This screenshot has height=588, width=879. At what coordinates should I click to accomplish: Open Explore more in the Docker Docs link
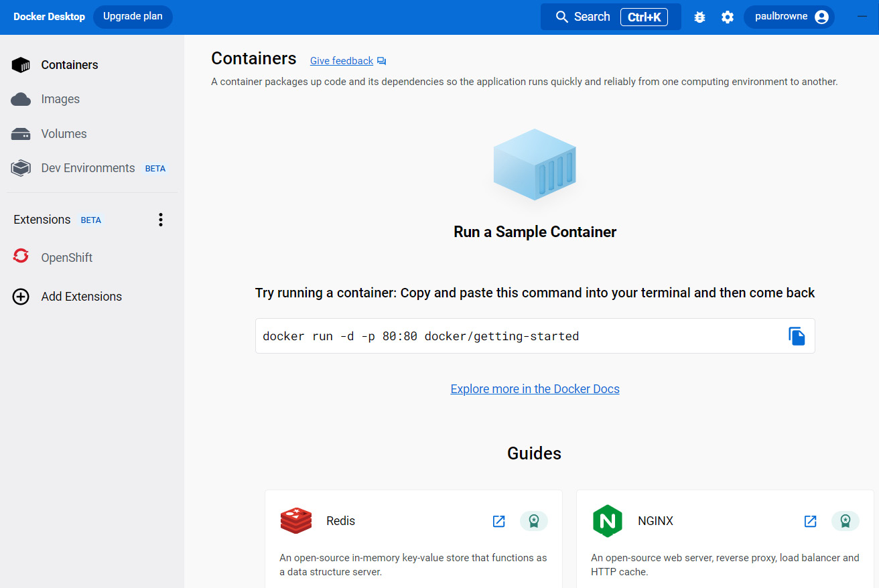click(535, 389)
